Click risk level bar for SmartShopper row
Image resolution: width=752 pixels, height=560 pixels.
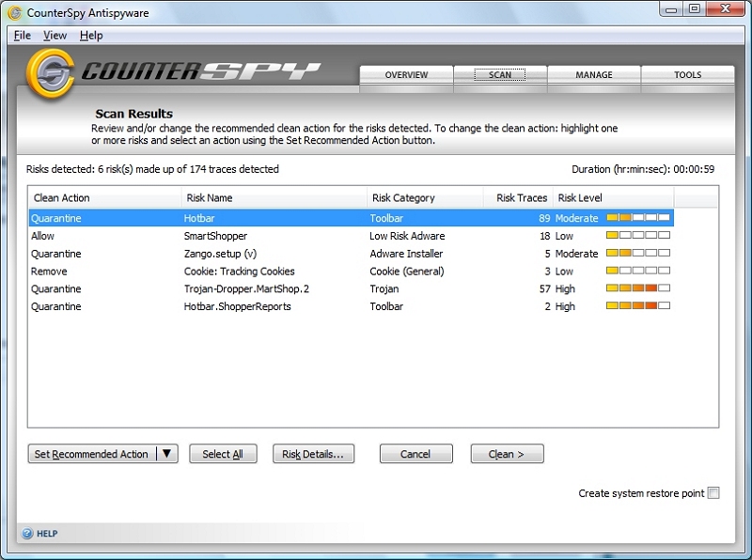pos(638,235)
